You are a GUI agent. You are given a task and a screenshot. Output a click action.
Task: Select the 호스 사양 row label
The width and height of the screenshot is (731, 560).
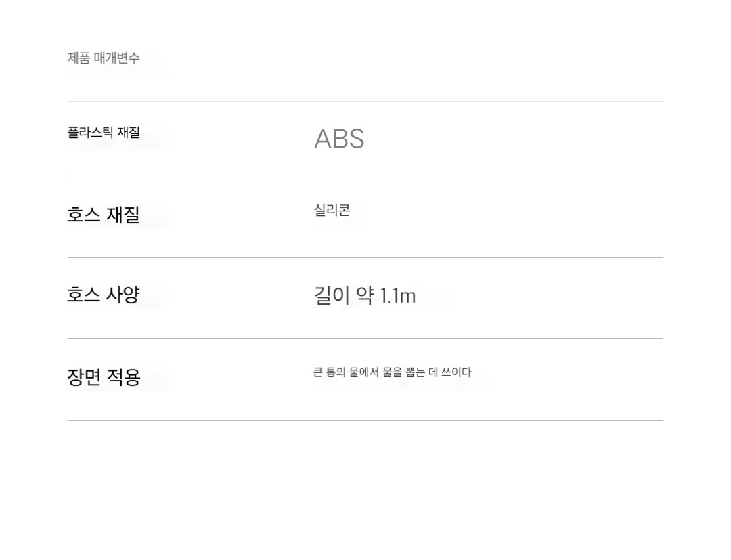coord(104,295)
